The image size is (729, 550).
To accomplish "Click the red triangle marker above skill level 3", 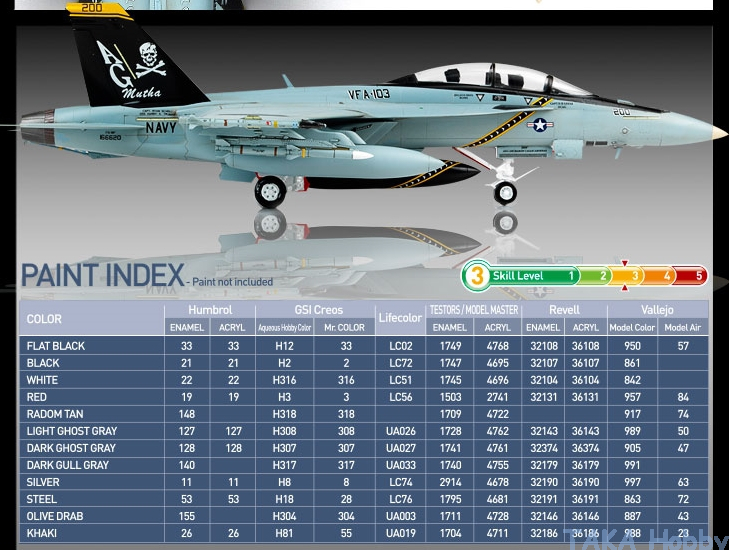I will pos(625,264).
